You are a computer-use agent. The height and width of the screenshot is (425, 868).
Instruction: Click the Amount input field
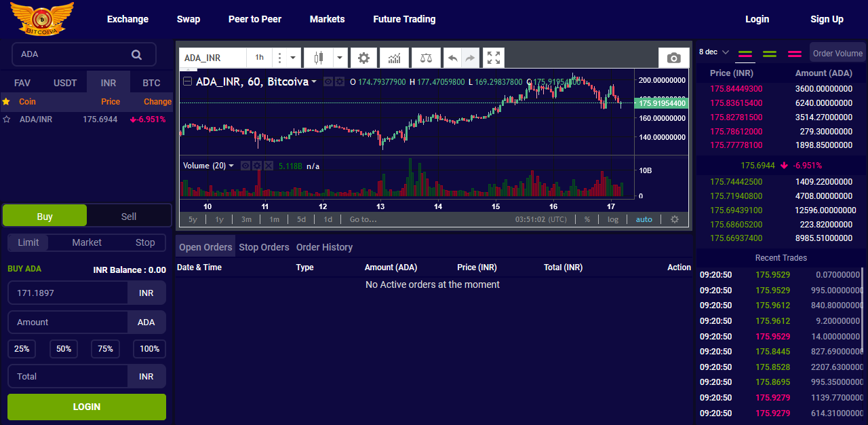pos(68,322)
